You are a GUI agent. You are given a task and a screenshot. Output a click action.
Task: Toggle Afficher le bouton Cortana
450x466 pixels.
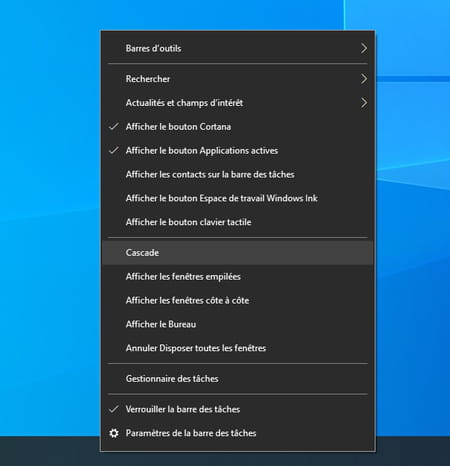coord(238,127)
